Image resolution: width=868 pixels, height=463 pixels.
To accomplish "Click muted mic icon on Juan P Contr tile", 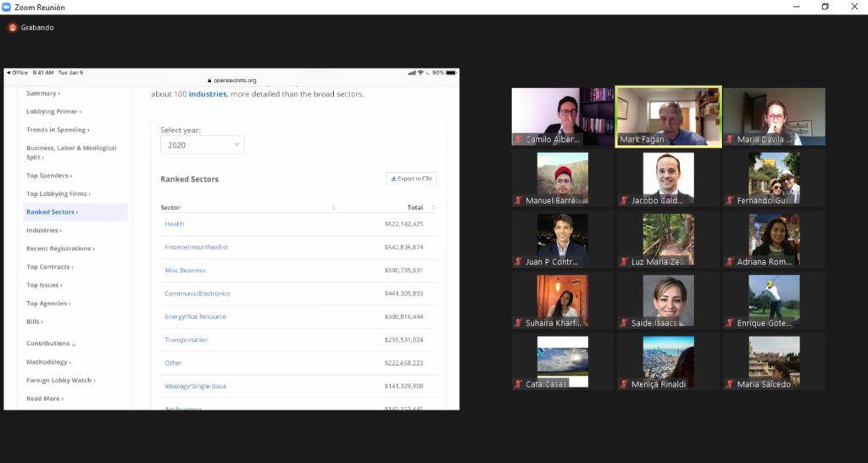I will [519, 262].
